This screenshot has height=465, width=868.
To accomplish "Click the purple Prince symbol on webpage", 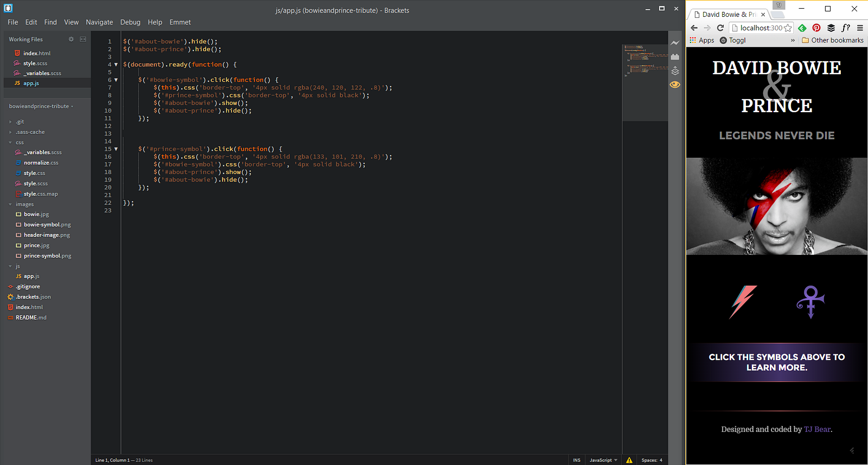I will [x=810, y=301].
